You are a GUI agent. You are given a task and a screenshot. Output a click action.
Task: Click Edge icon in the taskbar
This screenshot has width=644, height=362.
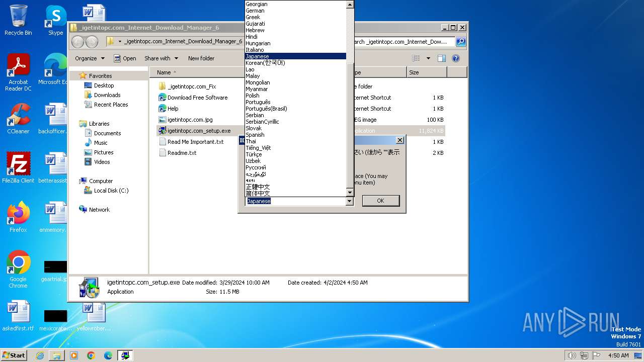point(108,355)
